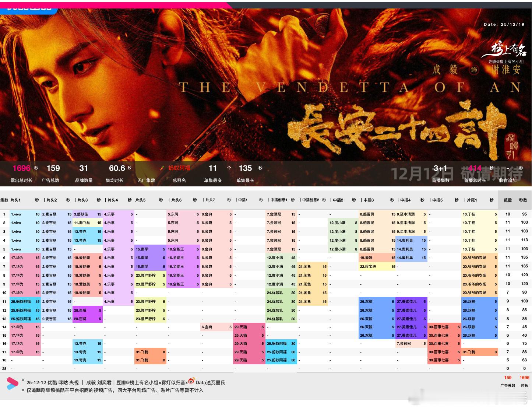Select the 中插5 column header
The width and height of the screenshot is (532, 410).
click(437, 200)
